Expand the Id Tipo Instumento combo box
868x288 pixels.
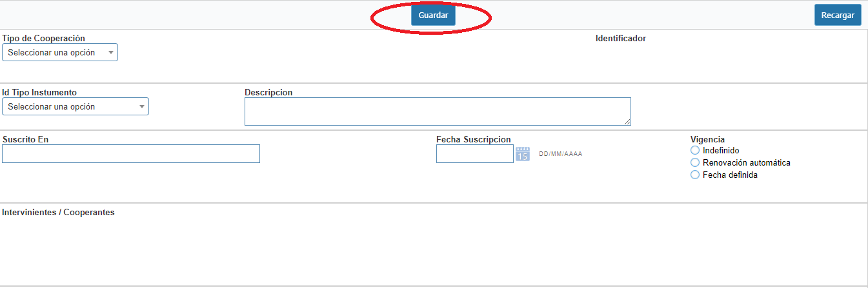(x=76, y=106)
